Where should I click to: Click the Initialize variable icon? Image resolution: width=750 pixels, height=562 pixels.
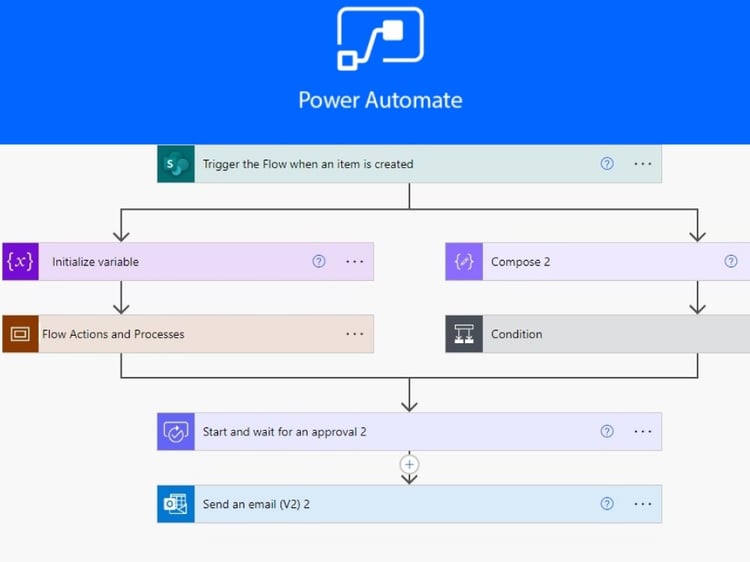21,262
